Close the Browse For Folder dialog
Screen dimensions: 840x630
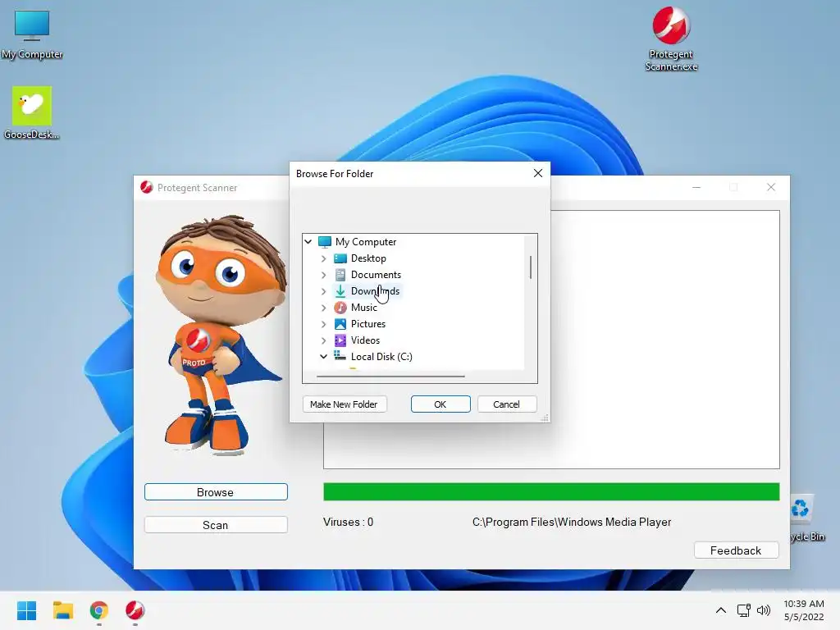coord(538,173)
